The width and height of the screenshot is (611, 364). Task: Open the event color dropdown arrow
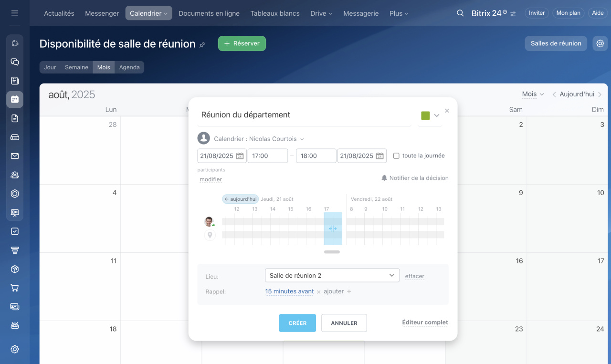tap(436, 115)
